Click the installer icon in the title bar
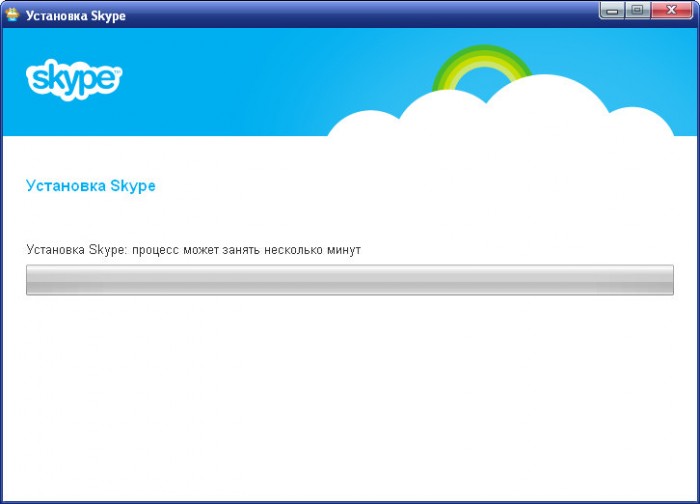This screenshot has height=504, width=700. click(12, 15)
